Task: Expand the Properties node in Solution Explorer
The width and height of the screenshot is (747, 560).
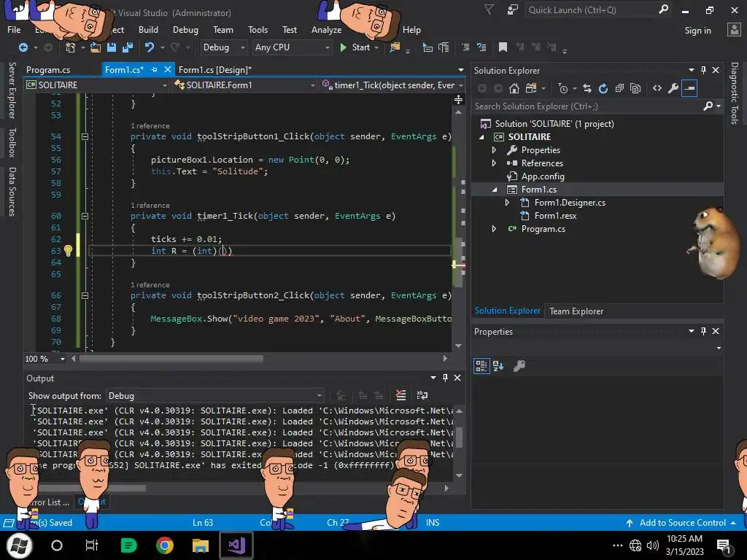Action: point(494,150)
